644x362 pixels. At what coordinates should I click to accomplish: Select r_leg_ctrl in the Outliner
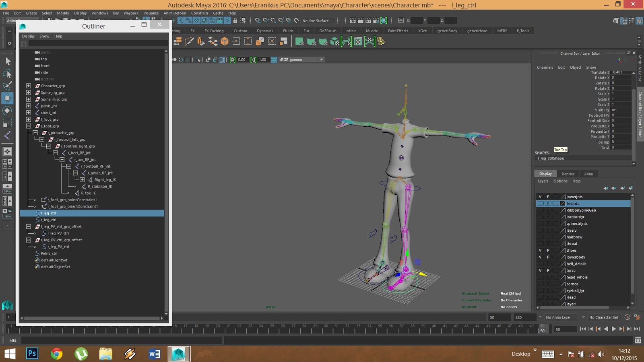[49, 220]
